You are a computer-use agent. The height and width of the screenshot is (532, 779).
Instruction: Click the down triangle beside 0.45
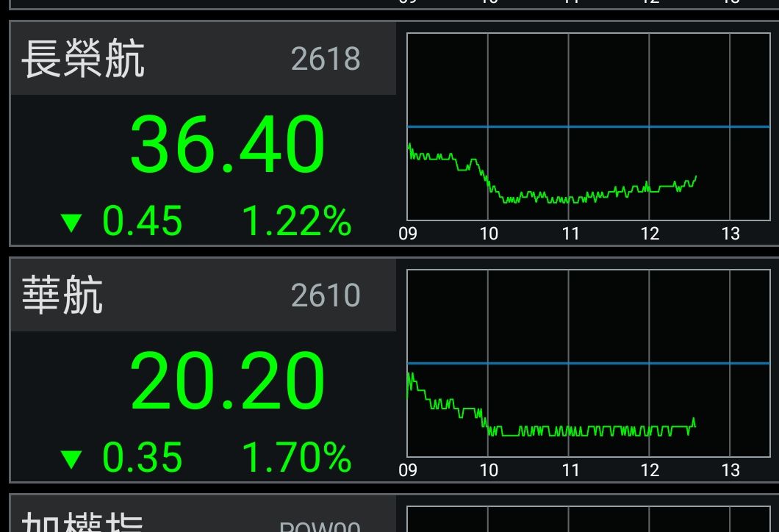71,223
